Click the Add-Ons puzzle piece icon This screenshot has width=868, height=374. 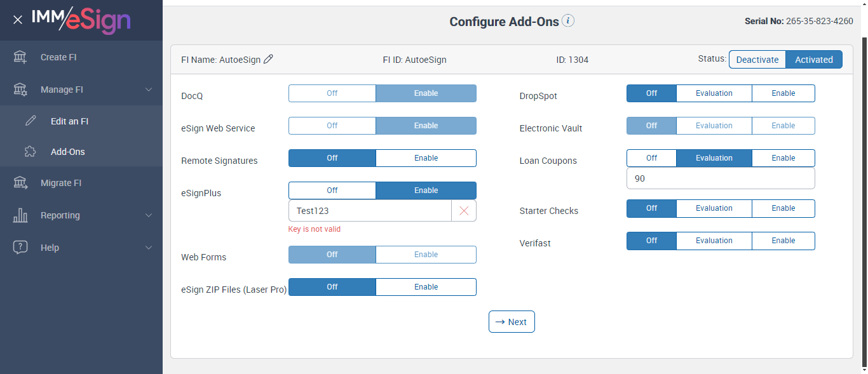tap(31, 152)
